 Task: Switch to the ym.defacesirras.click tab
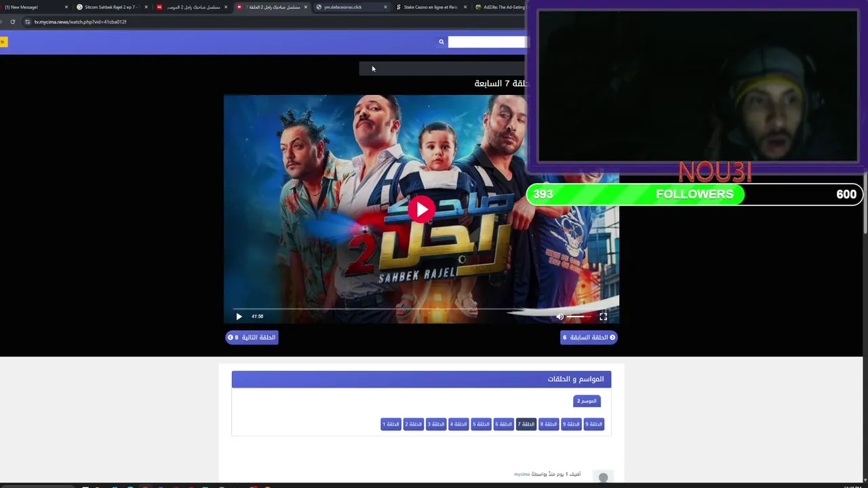351,7
